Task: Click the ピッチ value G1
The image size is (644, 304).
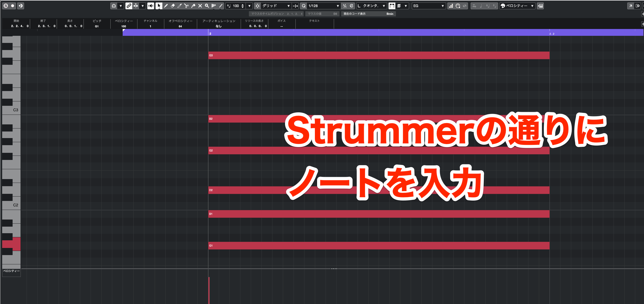Action: pos(97,26)
